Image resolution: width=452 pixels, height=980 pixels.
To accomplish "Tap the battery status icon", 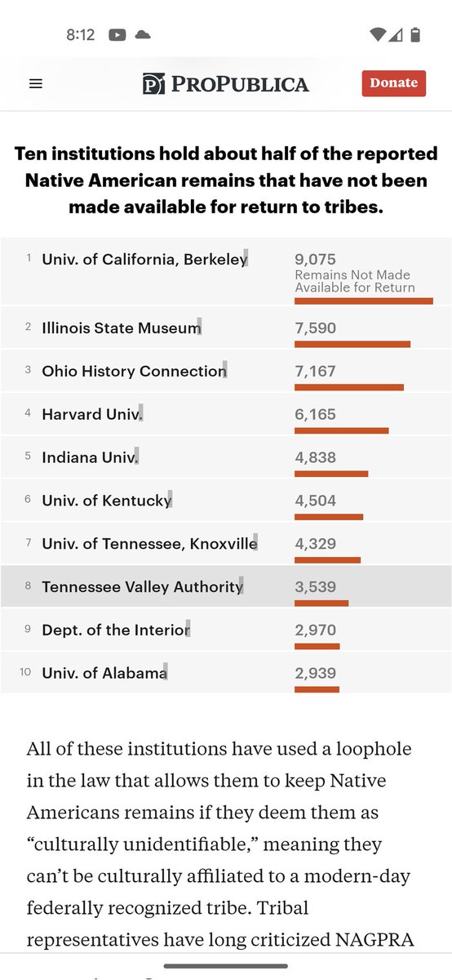I will tap(415, 35).
